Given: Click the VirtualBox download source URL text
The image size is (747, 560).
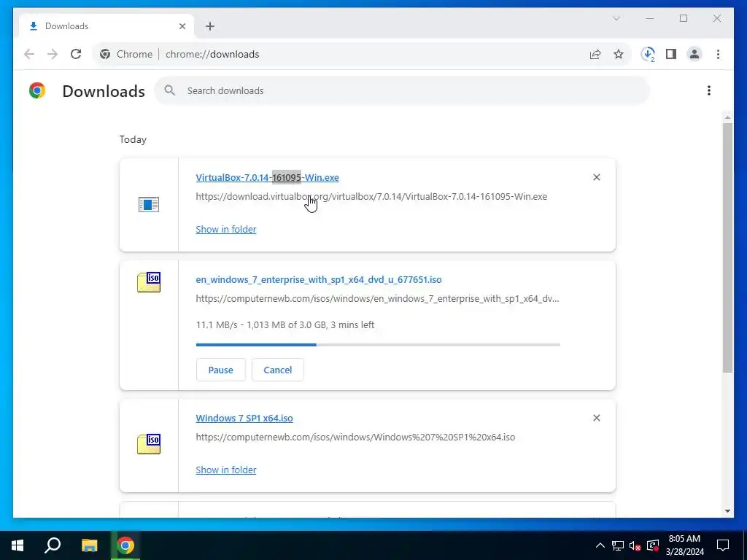Looking at the screenshot, I should (371, 196).
